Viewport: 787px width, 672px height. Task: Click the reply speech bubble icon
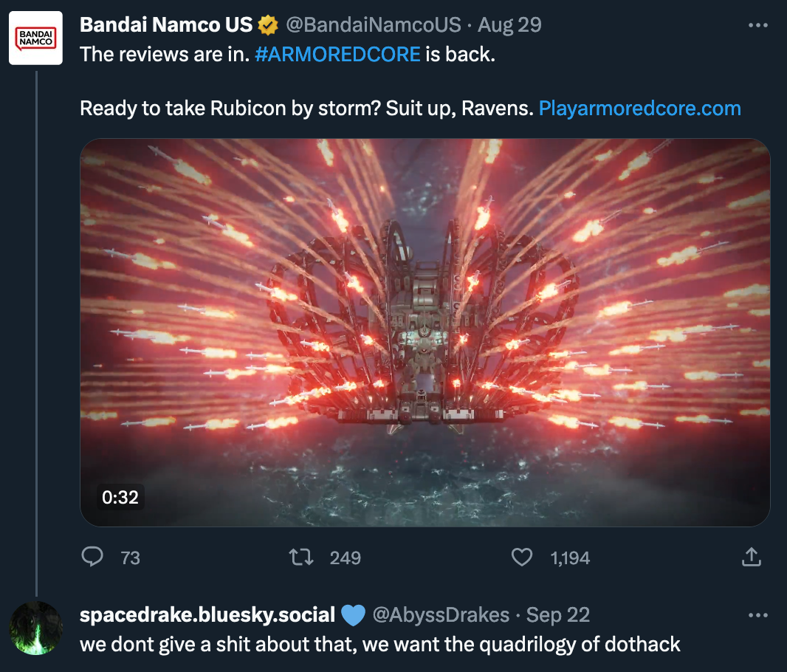click(92, 557)
